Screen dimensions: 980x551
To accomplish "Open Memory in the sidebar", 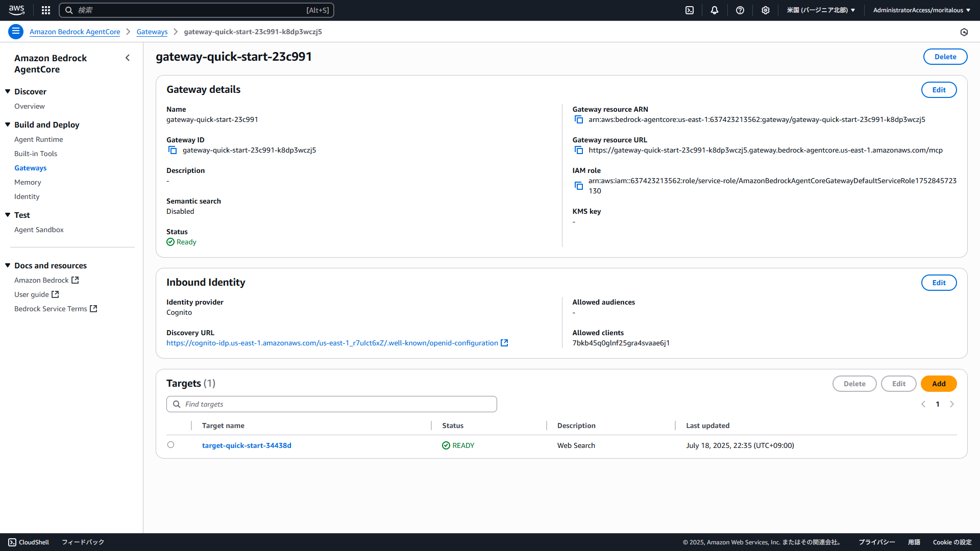I will pyautogui.click(x=28, y=182).
